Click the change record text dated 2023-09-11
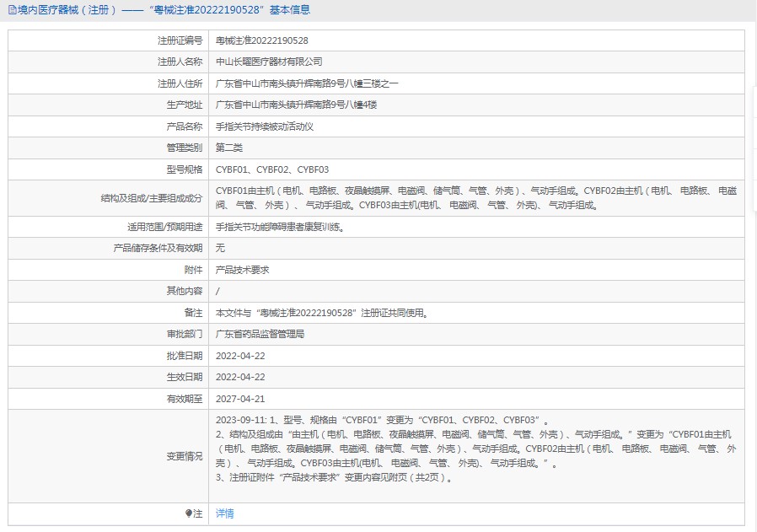757x532 pixels. (x=476, y=449)
